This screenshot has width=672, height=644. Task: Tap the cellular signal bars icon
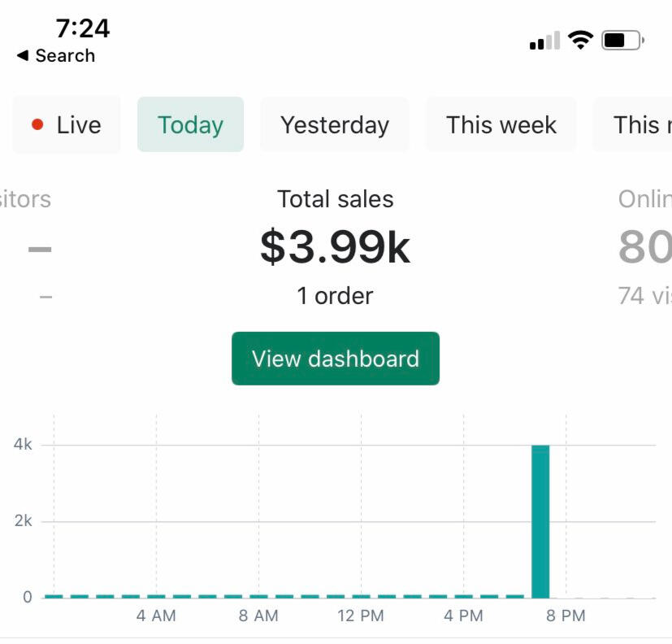(544, 41)
